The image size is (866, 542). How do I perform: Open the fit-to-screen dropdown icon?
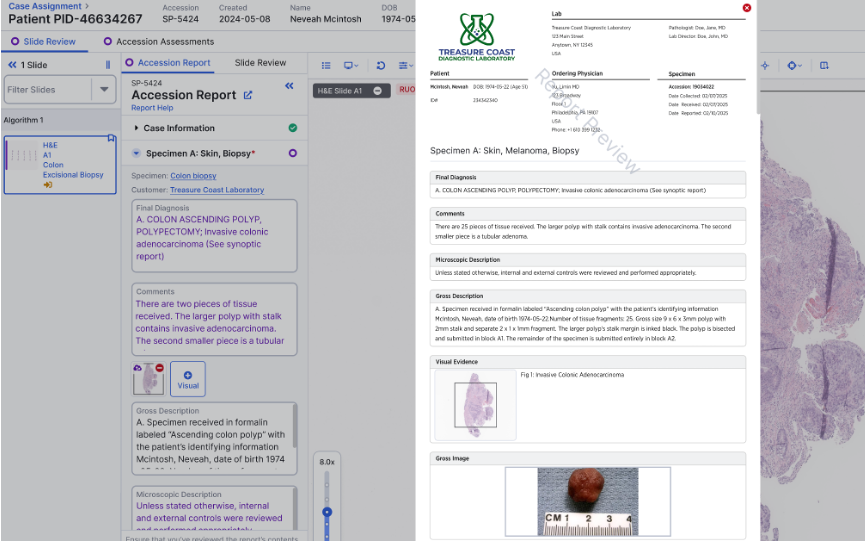(794, 65)
